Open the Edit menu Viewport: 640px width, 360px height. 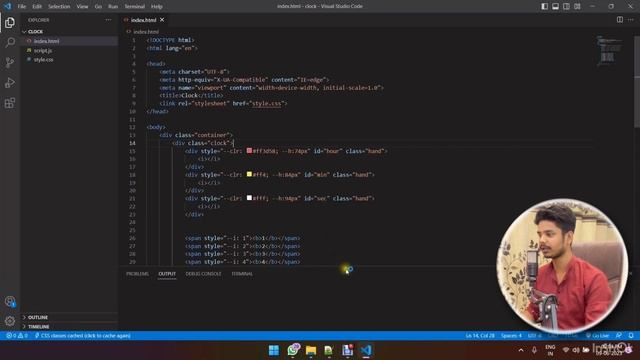[37, 7]
